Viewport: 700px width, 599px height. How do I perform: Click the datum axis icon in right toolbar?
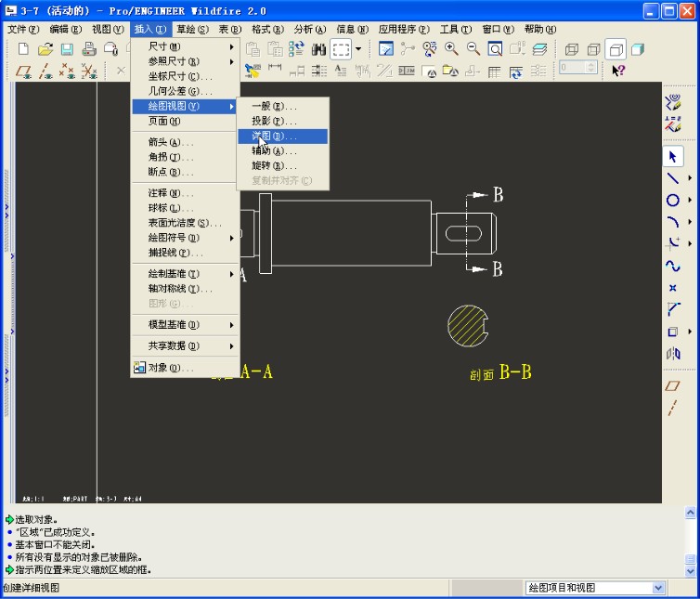673,408
